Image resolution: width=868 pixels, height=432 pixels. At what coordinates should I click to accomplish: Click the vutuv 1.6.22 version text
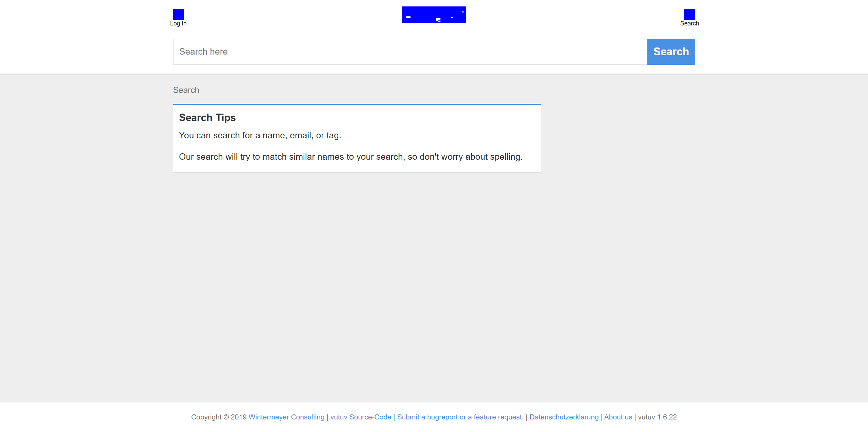[x=657, y=417]
